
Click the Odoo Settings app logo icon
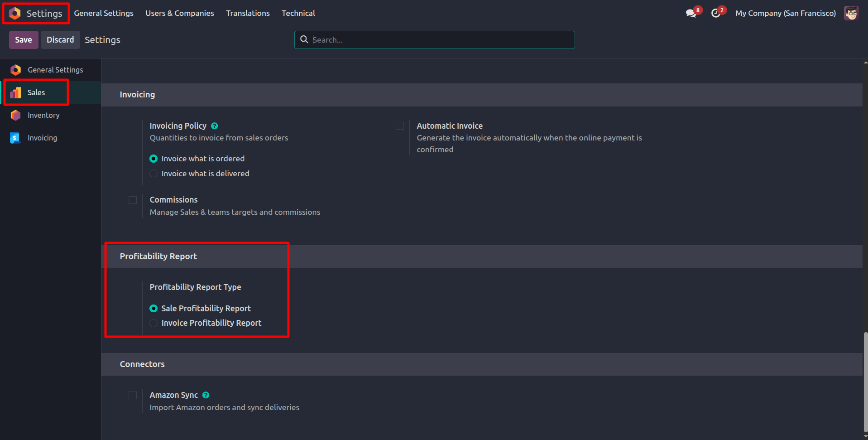15,14
